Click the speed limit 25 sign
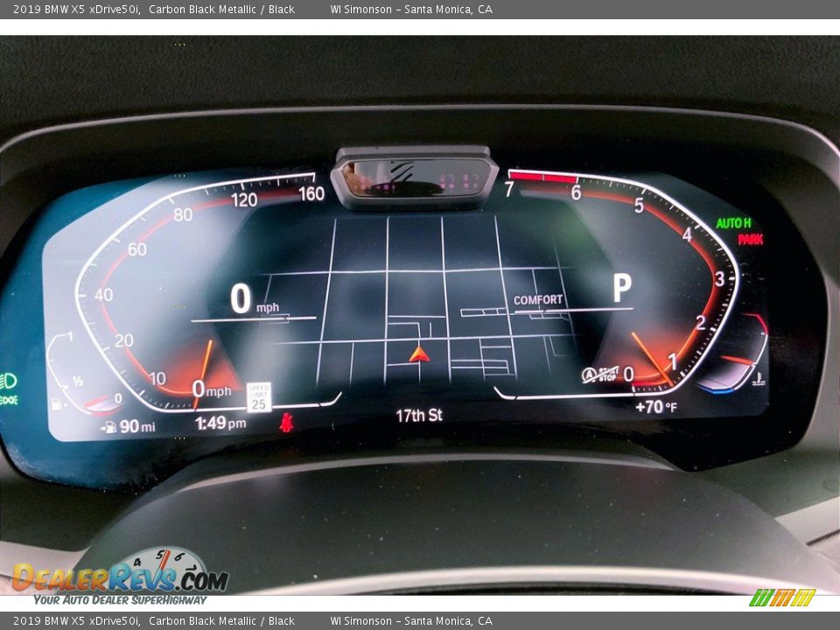The image size is (840, 630). click(259, 397)
